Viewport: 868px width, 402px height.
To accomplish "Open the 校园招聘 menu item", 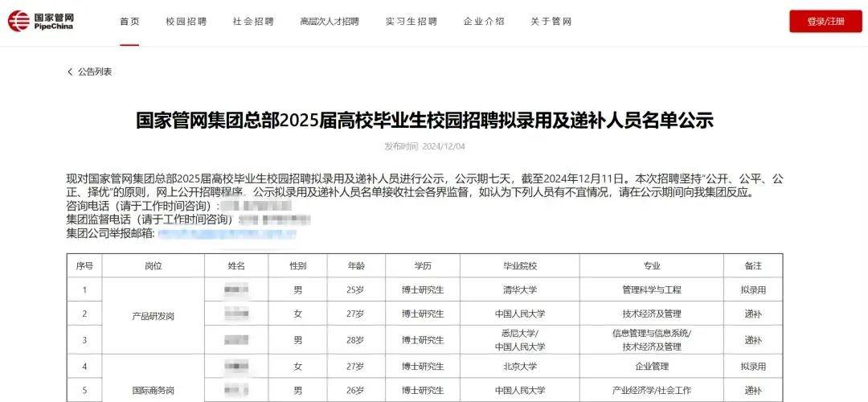I will (186, 22).
